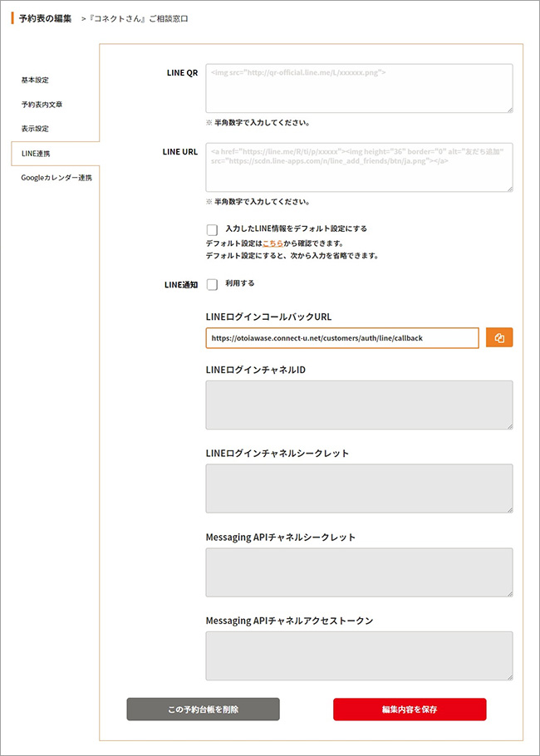Click into the LINE QR text area
The width and height of the screenshot is (540, 756).
tap(359, 88)
